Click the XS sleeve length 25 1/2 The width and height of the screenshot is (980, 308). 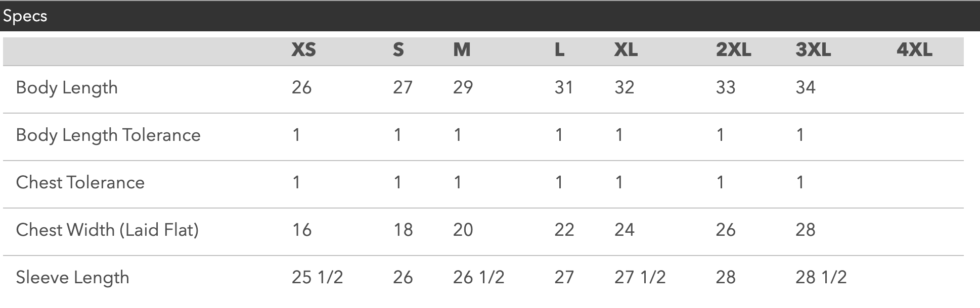317,277
